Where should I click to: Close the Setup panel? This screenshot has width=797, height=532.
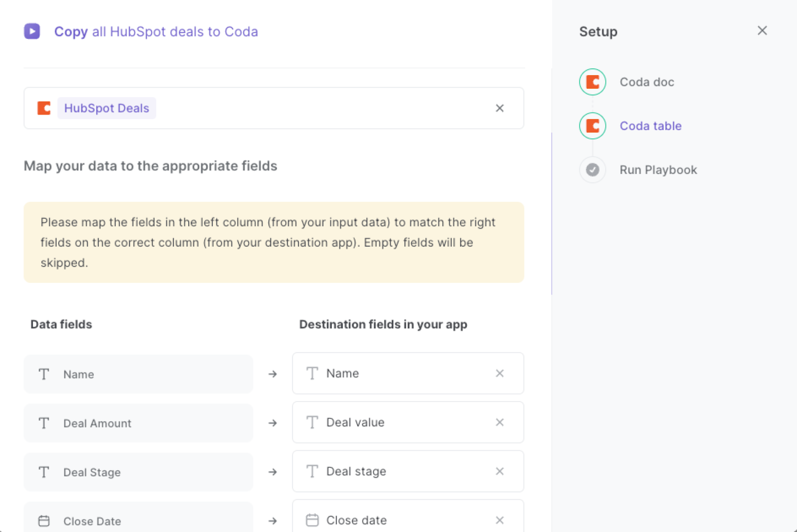pos(762,31)
